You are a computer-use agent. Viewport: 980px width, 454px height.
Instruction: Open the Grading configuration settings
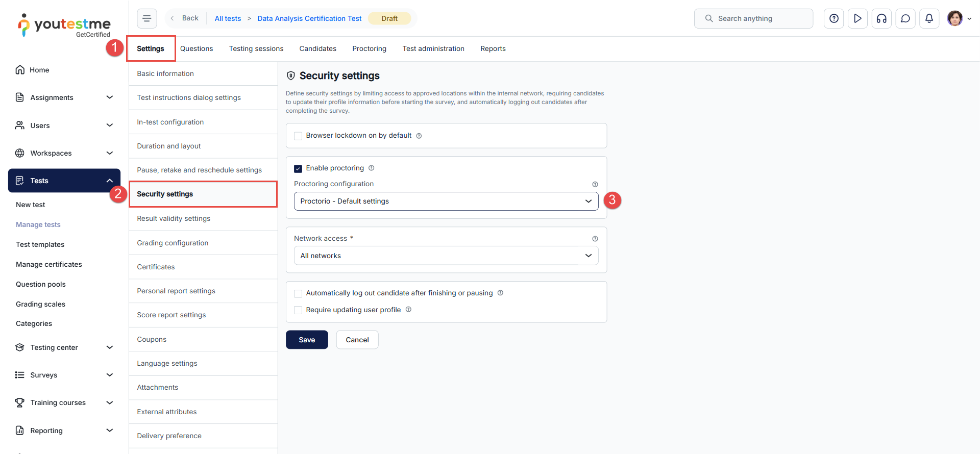(173, 243)
